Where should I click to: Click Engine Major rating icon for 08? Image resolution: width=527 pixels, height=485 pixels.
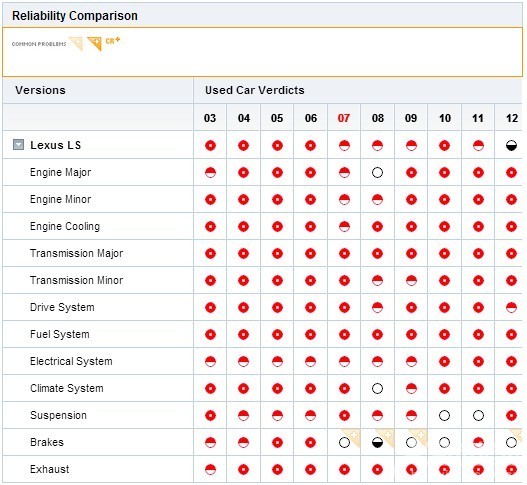[x=377, y=173]
